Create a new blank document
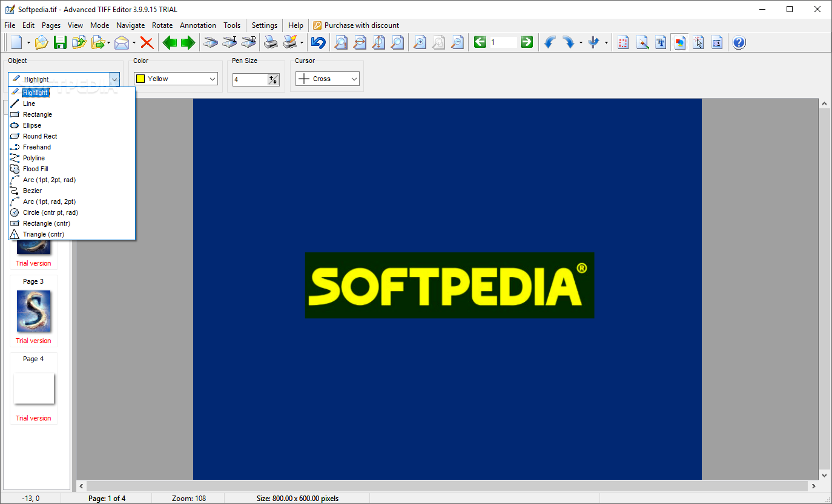Viewport: 832px width, 504px height. (x=16, y=42)
